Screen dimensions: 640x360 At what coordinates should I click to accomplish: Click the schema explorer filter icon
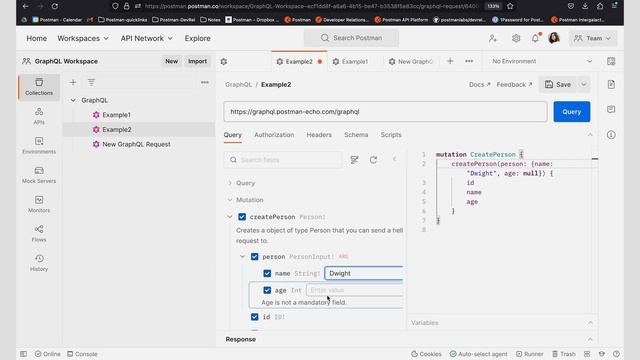click(354, 160)
